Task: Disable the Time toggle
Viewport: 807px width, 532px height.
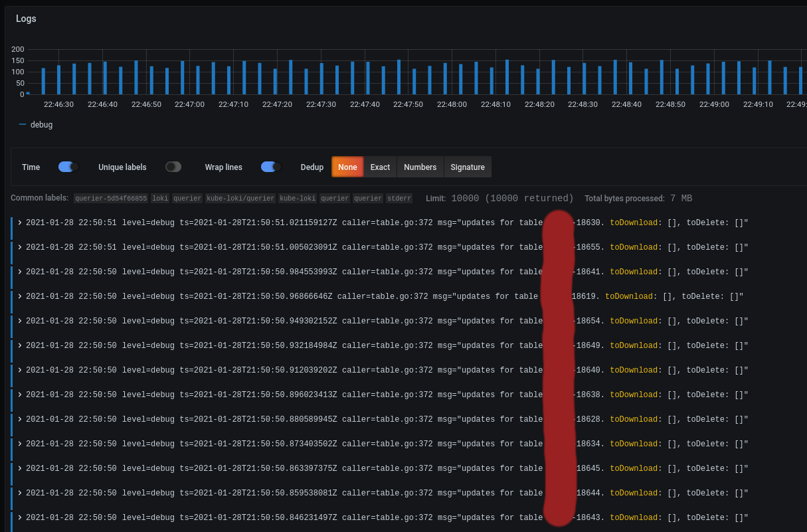Action: click(67, 167)
